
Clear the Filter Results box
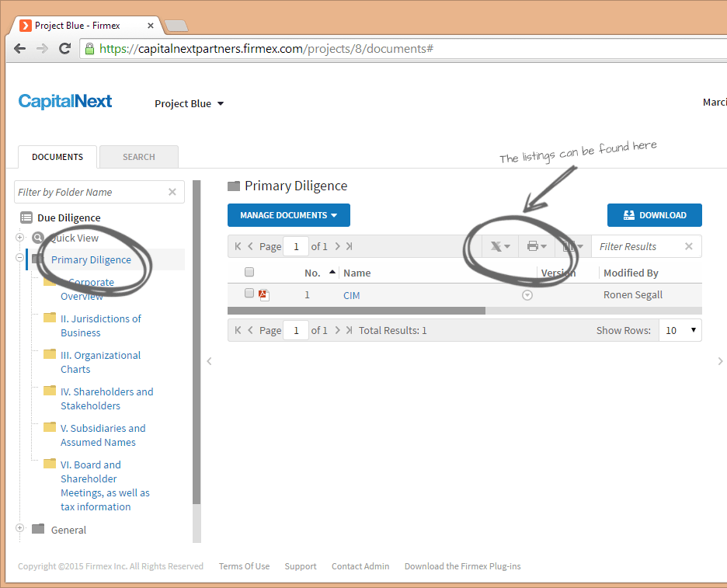688,246
